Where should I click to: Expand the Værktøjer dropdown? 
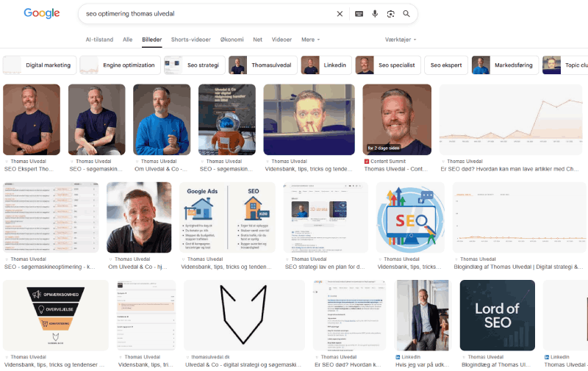(x=401, y=40)
